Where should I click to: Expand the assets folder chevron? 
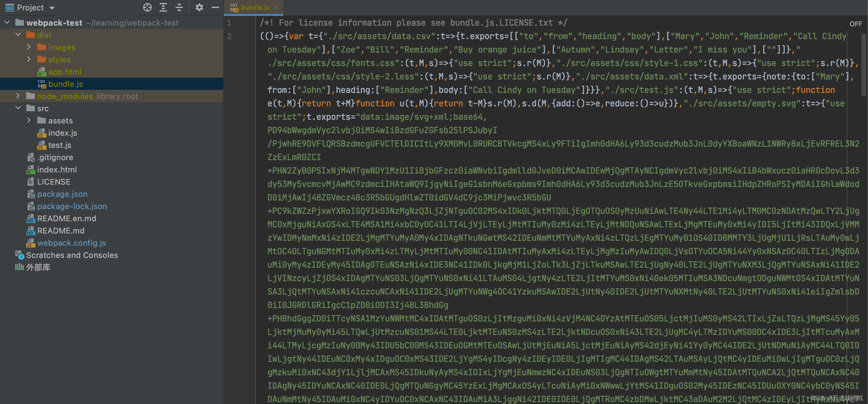click(29, 120)
